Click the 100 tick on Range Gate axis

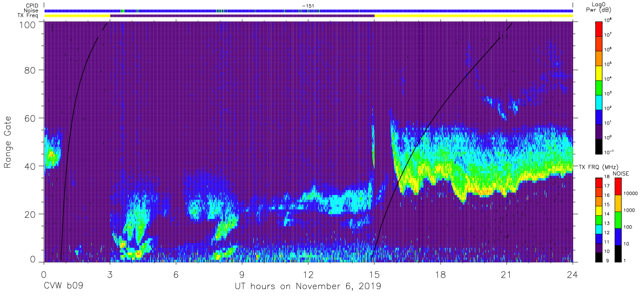pyautogui.click(x=28, y=24)
